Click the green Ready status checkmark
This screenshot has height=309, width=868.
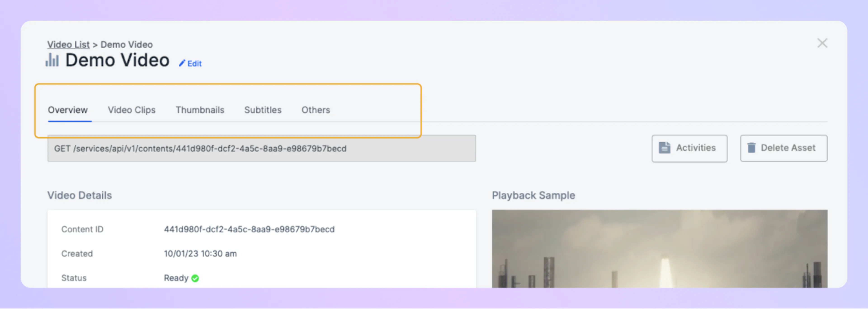point(195,278)
